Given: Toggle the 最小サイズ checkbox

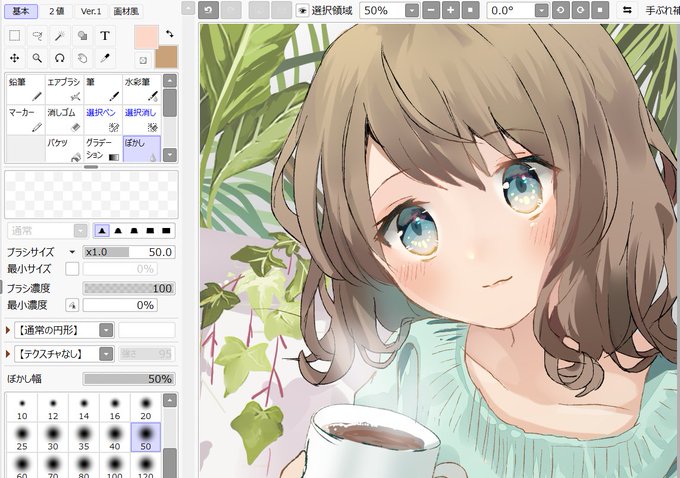Looking at the screenshot, I should coord(72,269).
